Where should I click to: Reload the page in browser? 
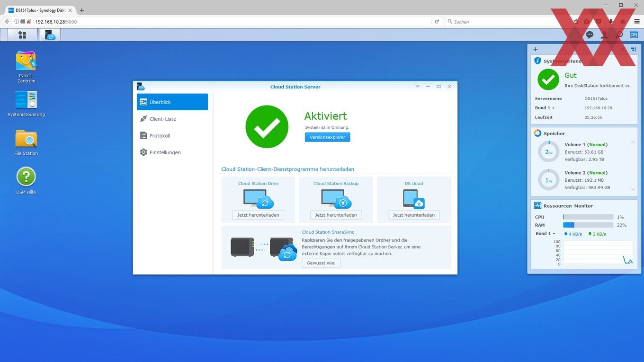click(x=437, y=21)
